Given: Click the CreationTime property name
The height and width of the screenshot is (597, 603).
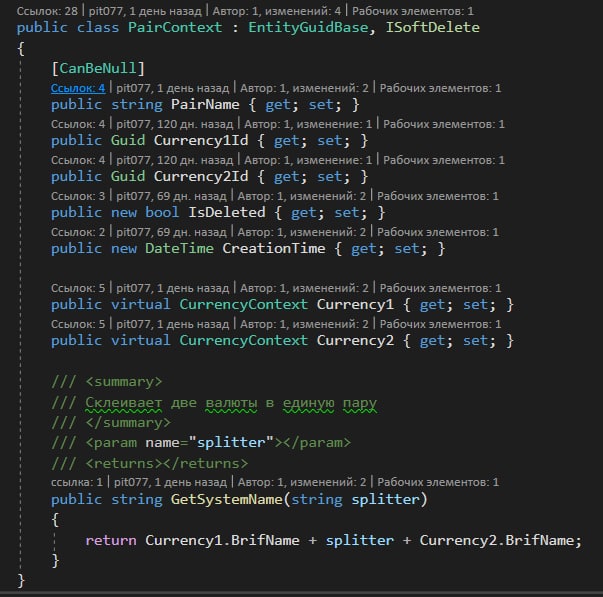Looking at the screenshot, I should (x=274, y=248).
